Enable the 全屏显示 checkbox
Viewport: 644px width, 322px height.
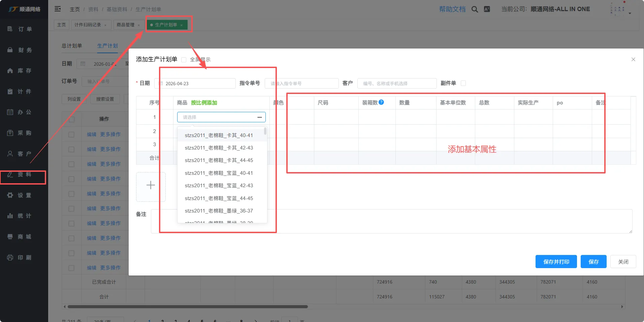click(x=184, y=60)
